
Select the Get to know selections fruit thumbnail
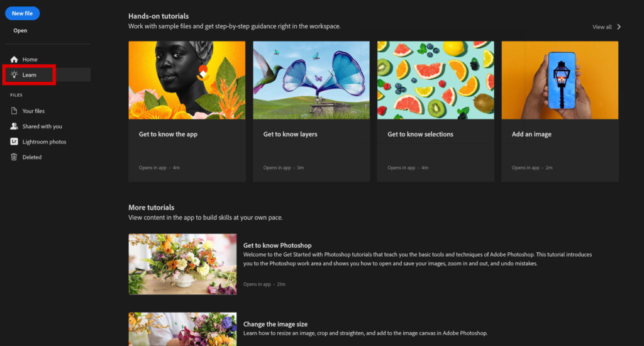(x=436, y=80)
